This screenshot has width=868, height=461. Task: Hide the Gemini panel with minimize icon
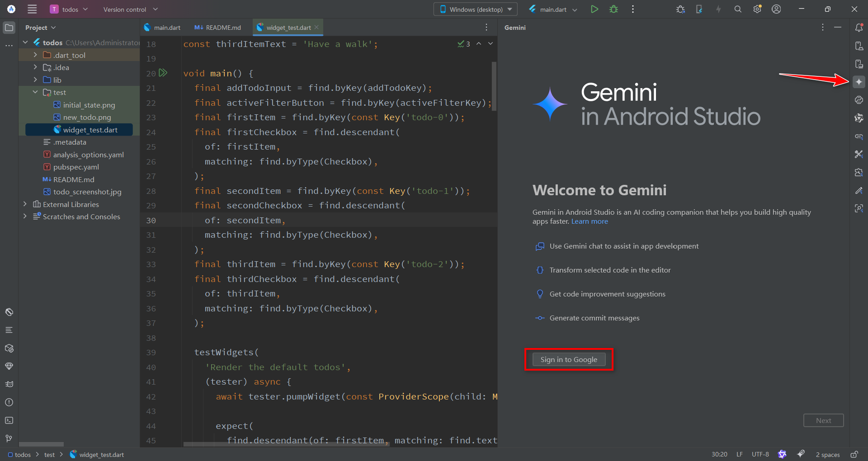(838, 28)
